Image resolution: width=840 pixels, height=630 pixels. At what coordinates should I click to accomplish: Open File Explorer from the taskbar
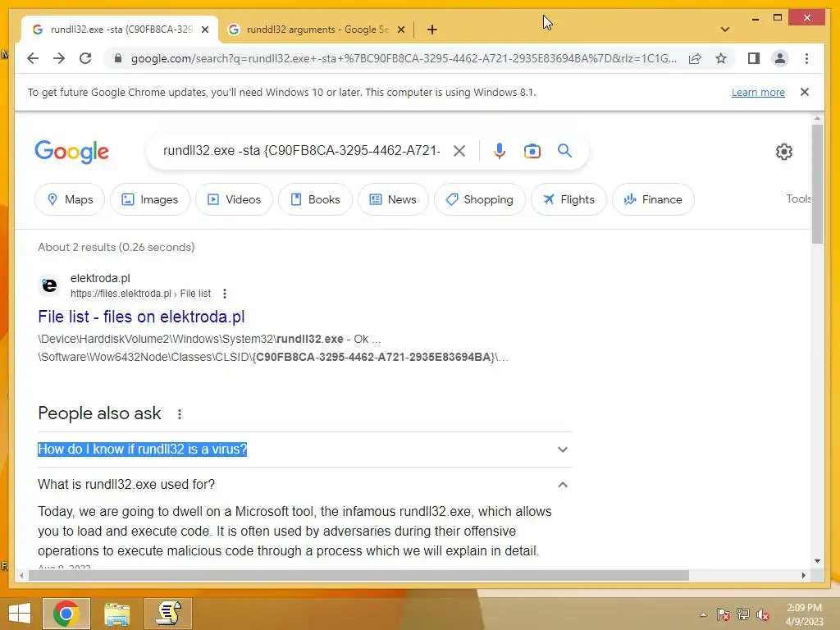[117, 614]
